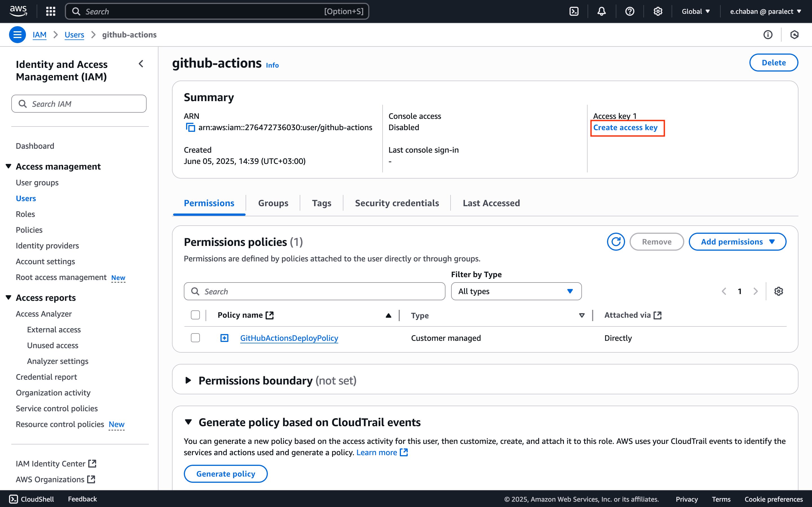Open the Global region selector

point(696,11)
